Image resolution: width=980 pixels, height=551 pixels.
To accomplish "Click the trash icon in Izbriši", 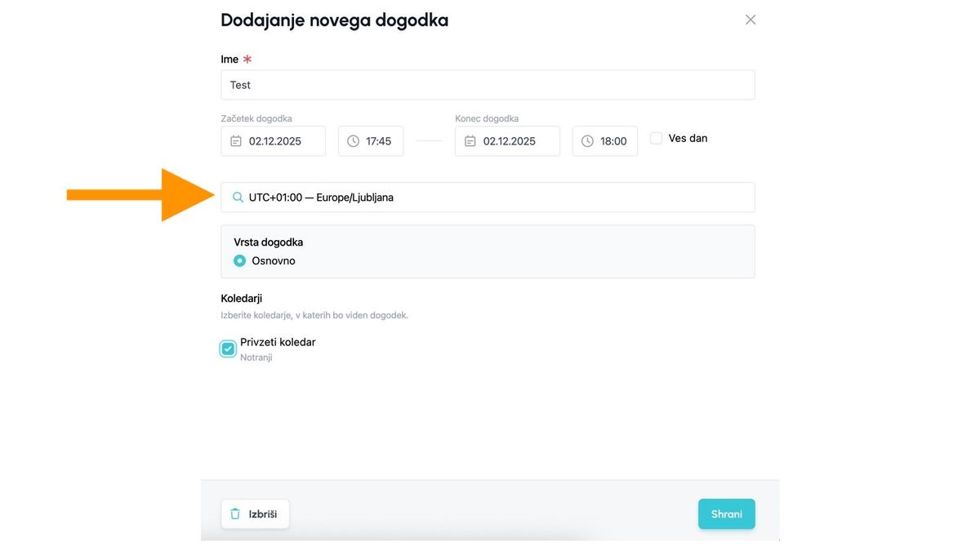I will [235, 514].
